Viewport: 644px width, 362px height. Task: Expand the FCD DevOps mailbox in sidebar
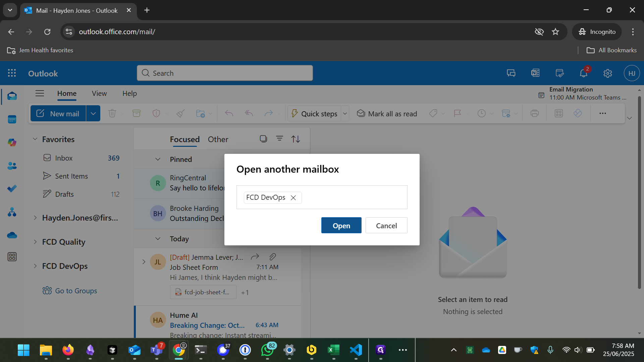pos(35,266)
